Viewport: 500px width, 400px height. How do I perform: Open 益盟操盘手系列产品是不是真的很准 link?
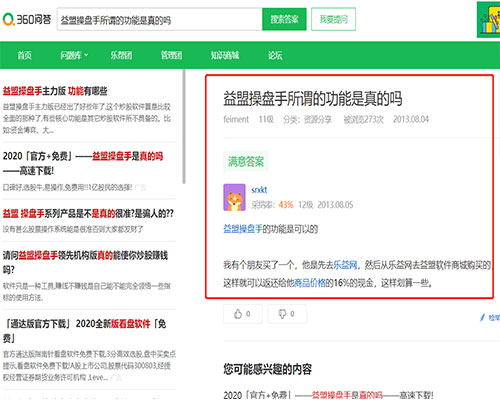(x=88, y=213)
